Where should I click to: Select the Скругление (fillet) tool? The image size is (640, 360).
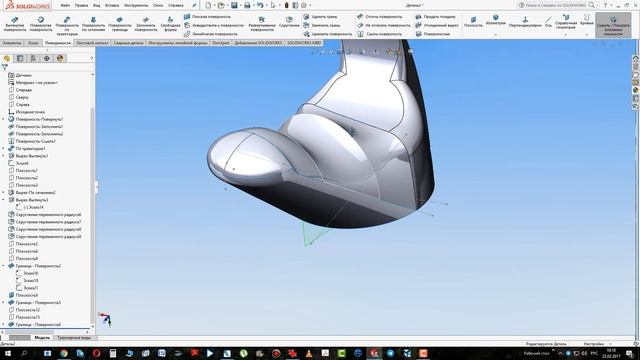pos(289,22)
